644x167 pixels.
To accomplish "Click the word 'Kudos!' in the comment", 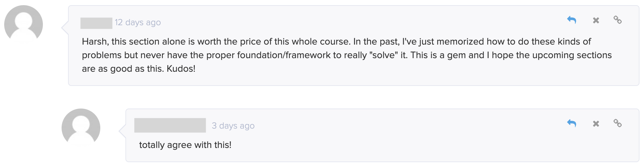I will [181, 69].
